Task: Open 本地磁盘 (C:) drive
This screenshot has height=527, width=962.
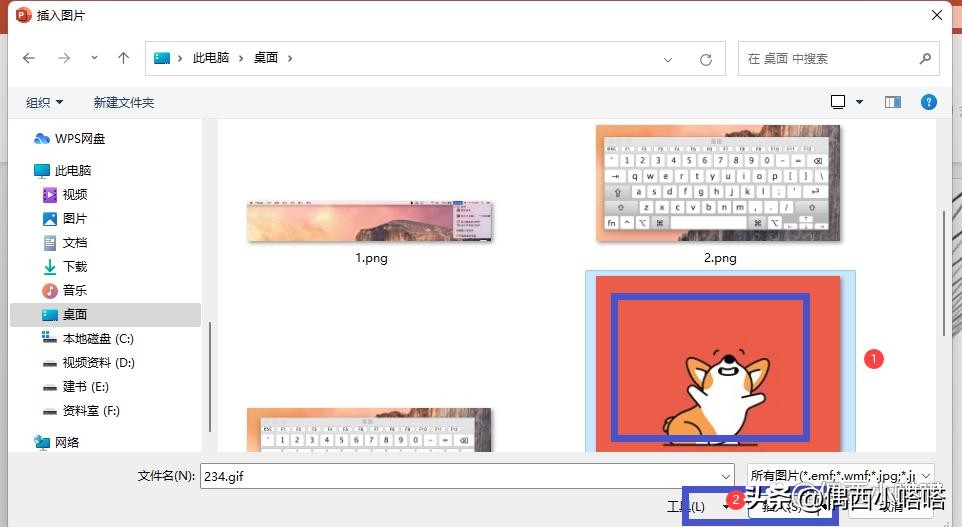Action: pyautogui.click(x=98, y=339)
